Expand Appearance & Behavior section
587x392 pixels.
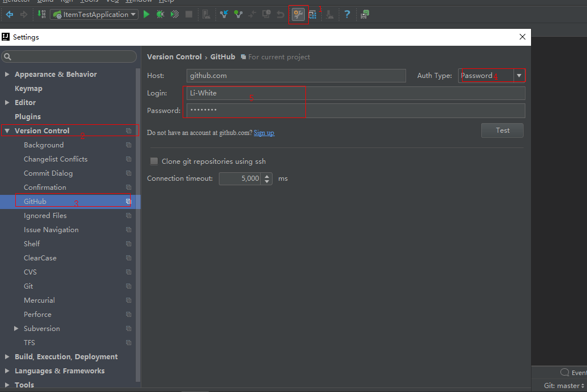pyautogui.click(x=7, y=75)
